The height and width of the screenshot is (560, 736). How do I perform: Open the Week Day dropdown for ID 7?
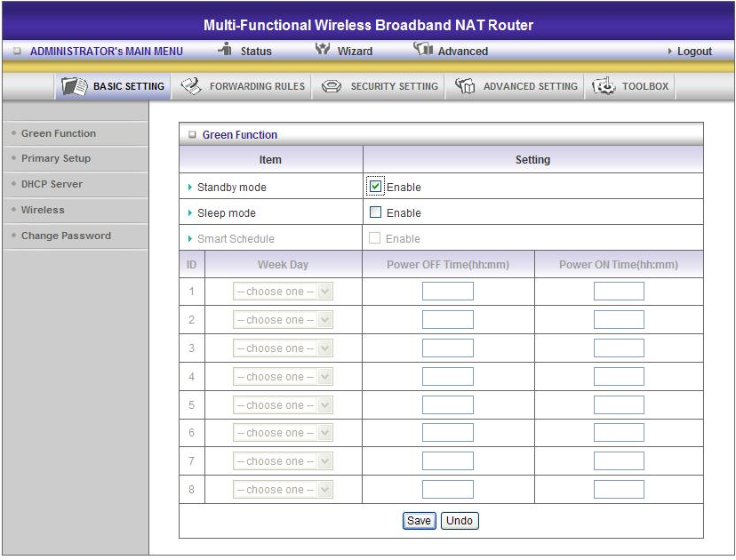click(283, 461)
